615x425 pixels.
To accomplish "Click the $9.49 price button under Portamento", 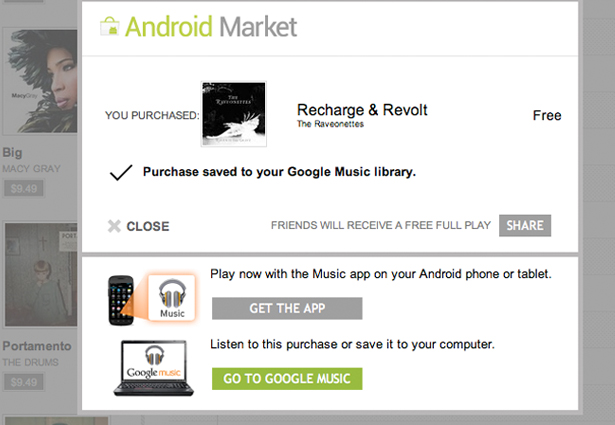I will tap(24, 382).
